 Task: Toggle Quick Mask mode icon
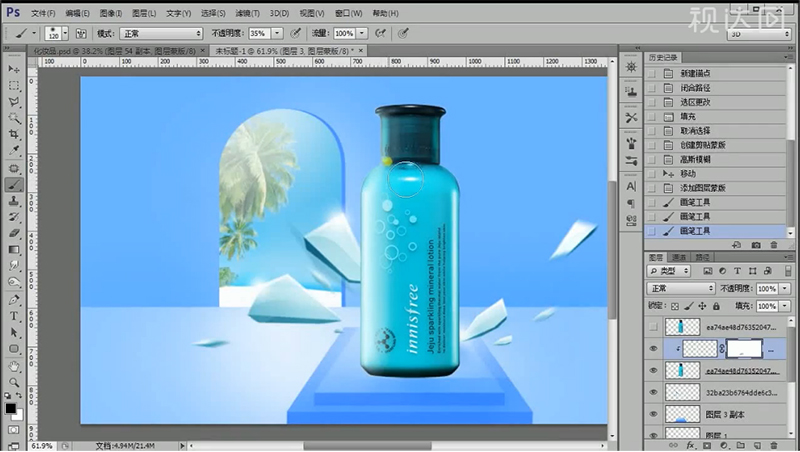point(14,430)
